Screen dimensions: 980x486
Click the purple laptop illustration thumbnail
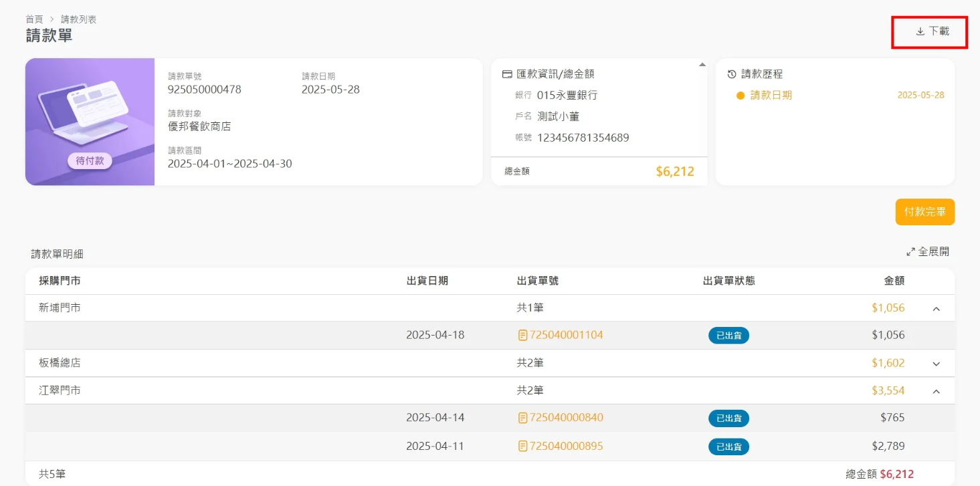[x=90, y=122]
